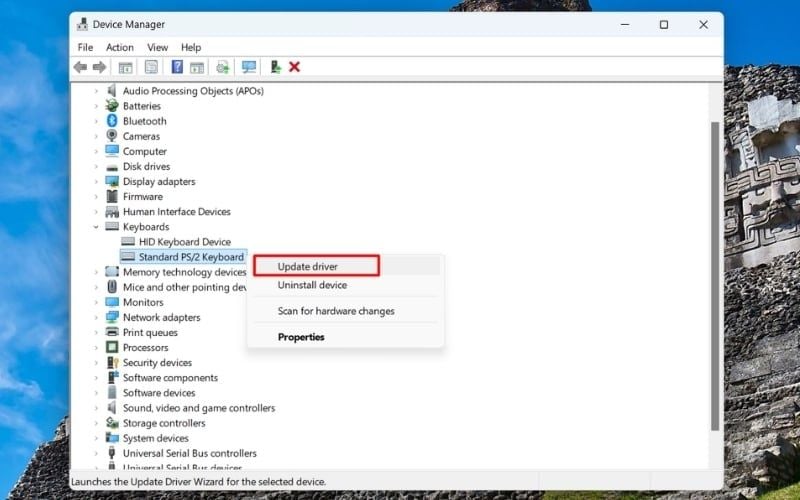Click the Bluetooth category icon
The height and width of the screenshot is (500, 800).
point(112,121)
